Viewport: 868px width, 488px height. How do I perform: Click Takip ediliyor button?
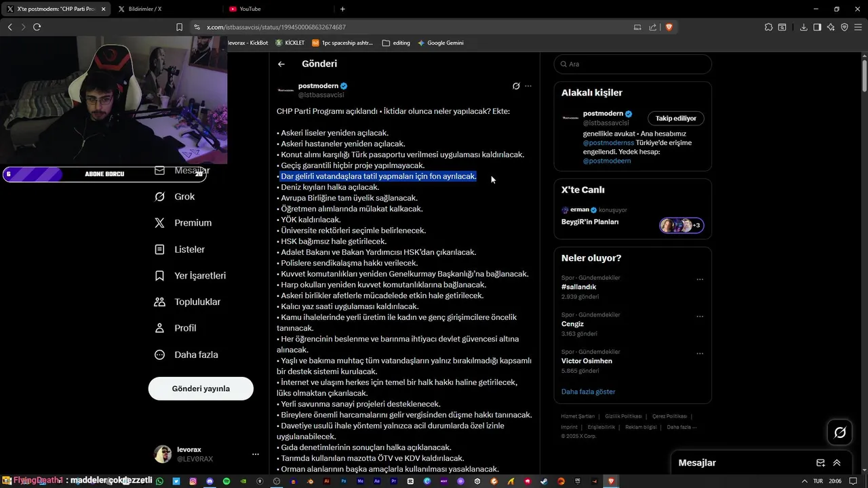pos(675,119)
